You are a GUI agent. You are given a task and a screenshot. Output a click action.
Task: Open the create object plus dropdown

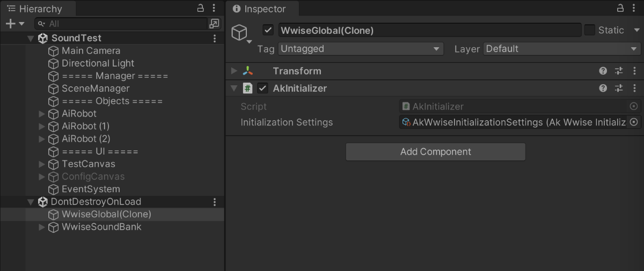[14, 24]
